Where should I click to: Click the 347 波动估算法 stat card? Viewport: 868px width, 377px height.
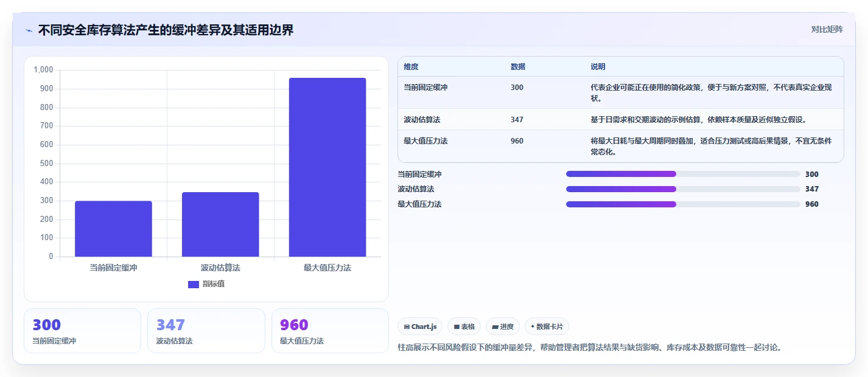206,331
